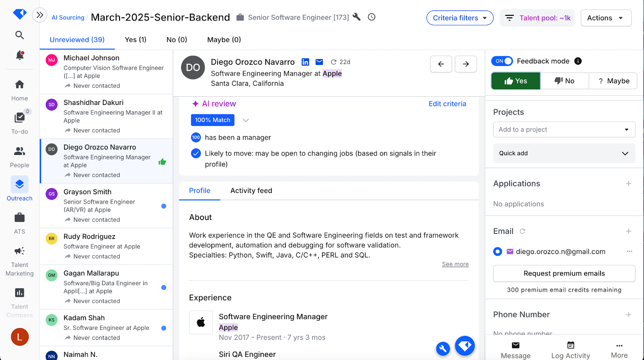This screenshot has height=360, width=644.
Task: Open the People section
Action: (x=19, y=157)
